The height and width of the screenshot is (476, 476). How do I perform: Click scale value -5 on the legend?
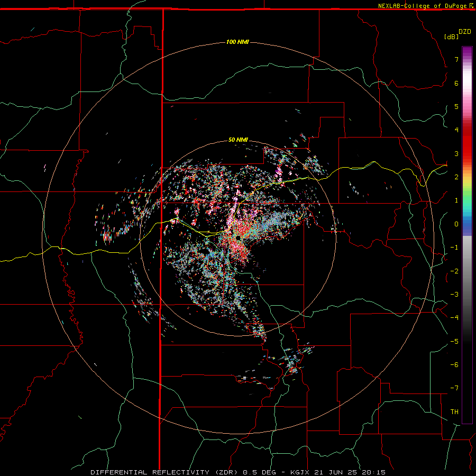point(454,342)
